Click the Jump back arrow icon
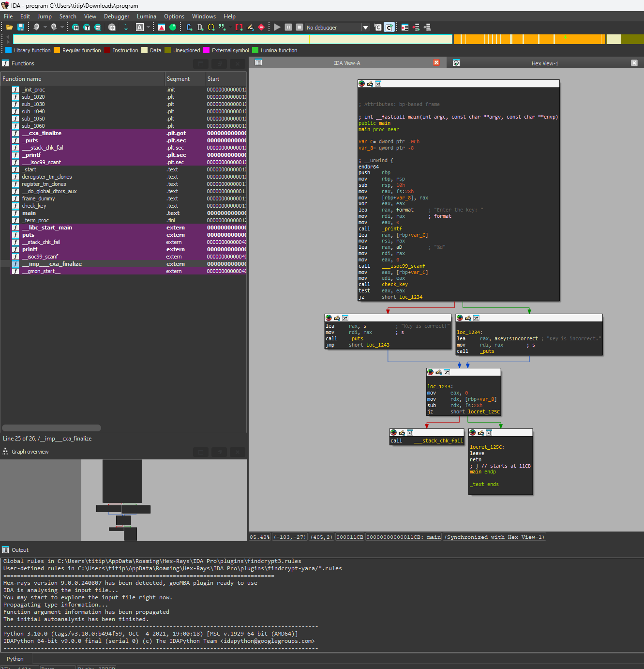644x669 pixels. click(37, 27)
